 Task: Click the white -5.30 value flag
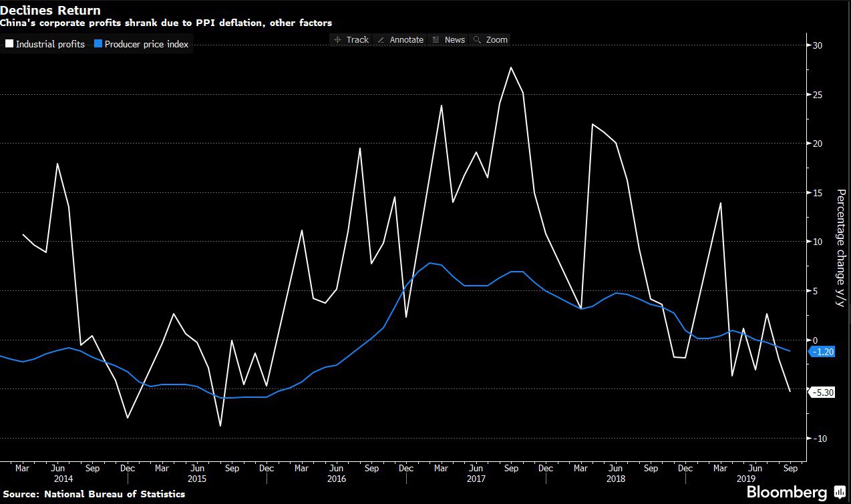pos(823,393)
